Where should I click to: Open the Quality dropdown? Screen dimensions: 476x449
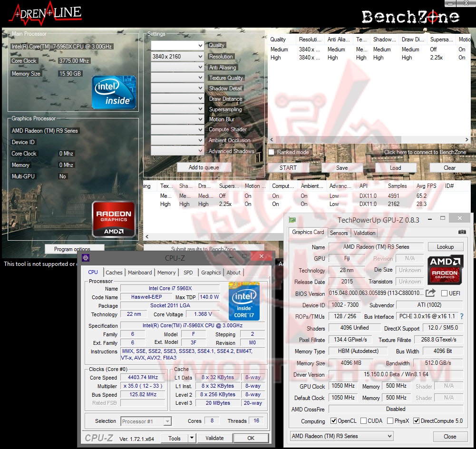[177, 46]
